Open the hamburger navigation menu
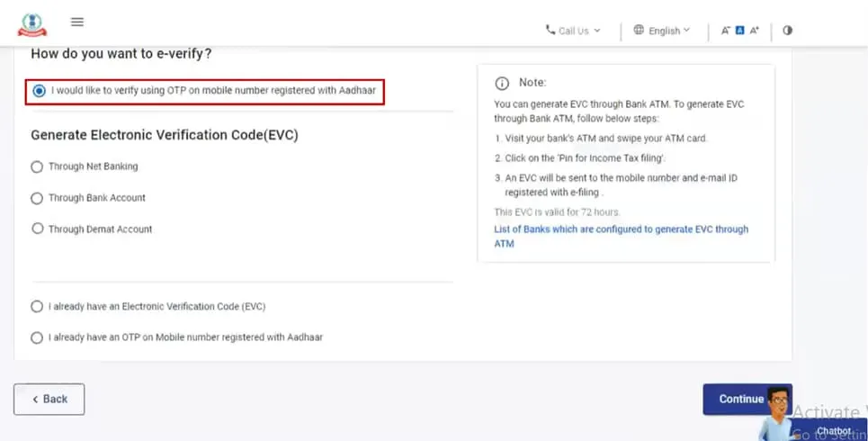 coord(77,22)
